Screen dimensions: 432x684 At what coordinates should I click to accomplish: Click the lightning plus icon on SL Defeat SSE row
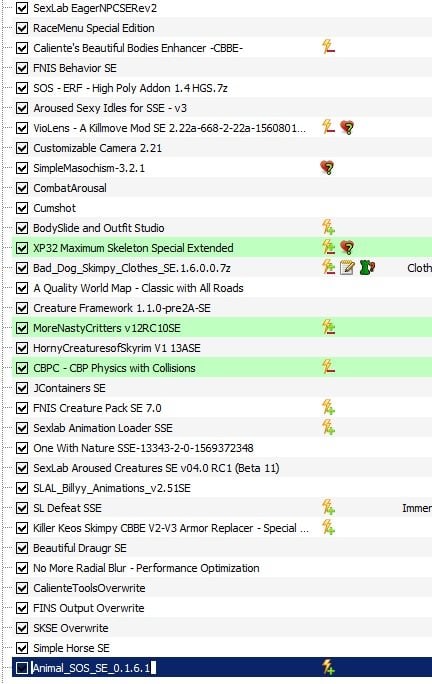(328, 507)
